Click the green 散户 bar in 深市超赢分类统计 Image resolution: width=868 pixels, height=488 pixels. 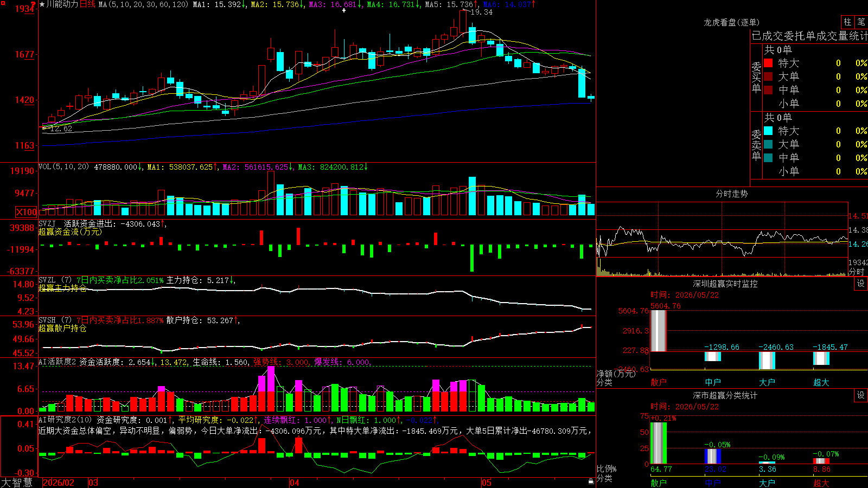pyautogui.click(x=659, y=443)
